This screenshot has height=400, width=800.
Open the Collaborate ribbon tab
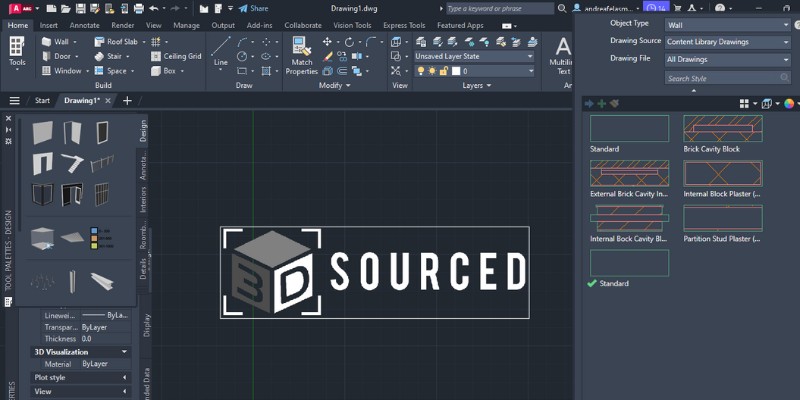coord(303,25)
